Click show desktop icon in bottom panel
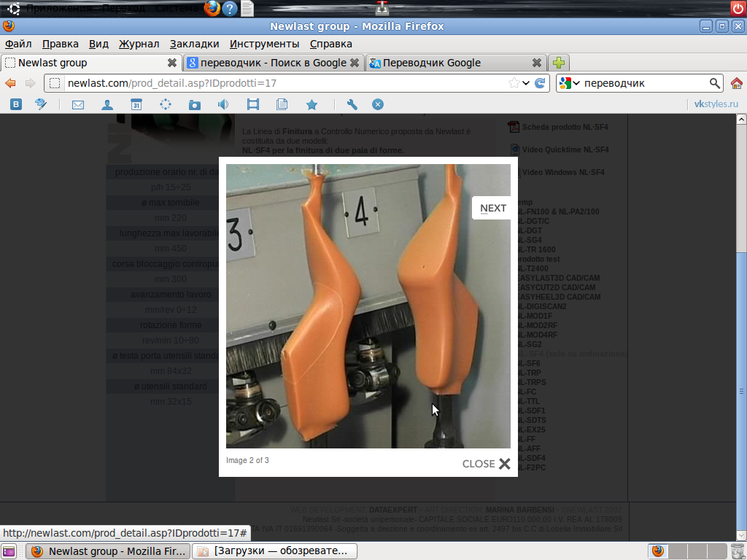The width and height of the screenshot is (747, 560). click(x=9, y=551)
